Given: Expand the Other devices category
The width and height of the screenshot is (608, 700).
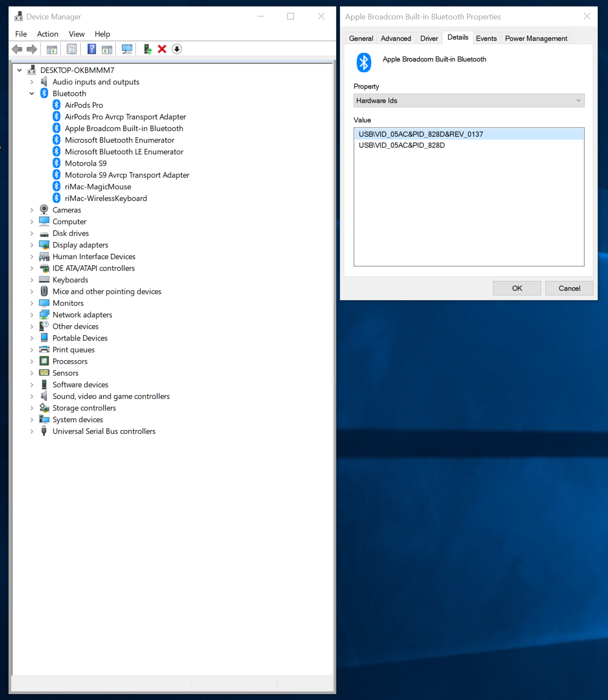Looking at the screenshot, I should point(32,326).
